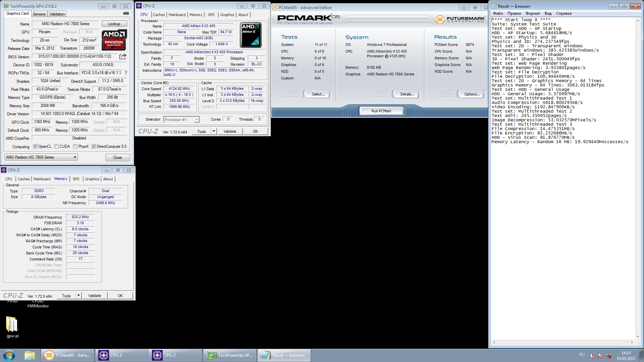
Task: Open the Вид menu in Notepad
Action: coord(548,13)
